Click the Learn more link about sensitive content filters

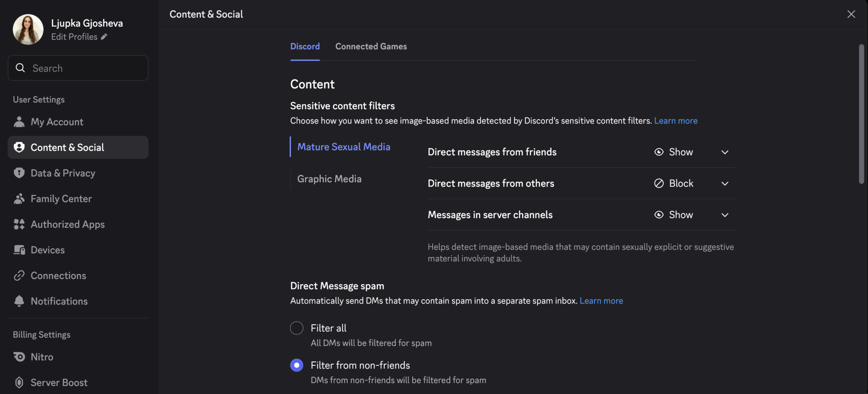coord(676,120)
